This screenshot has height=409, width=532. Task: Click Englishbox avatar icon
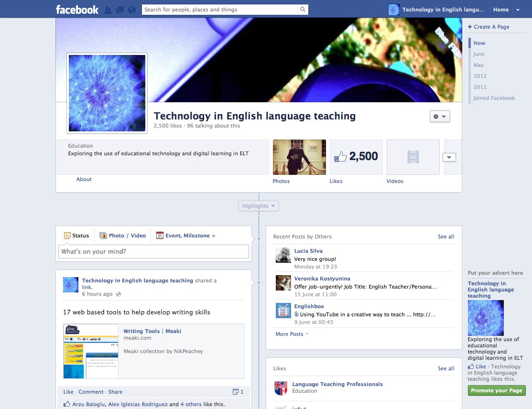pos(283,311)
